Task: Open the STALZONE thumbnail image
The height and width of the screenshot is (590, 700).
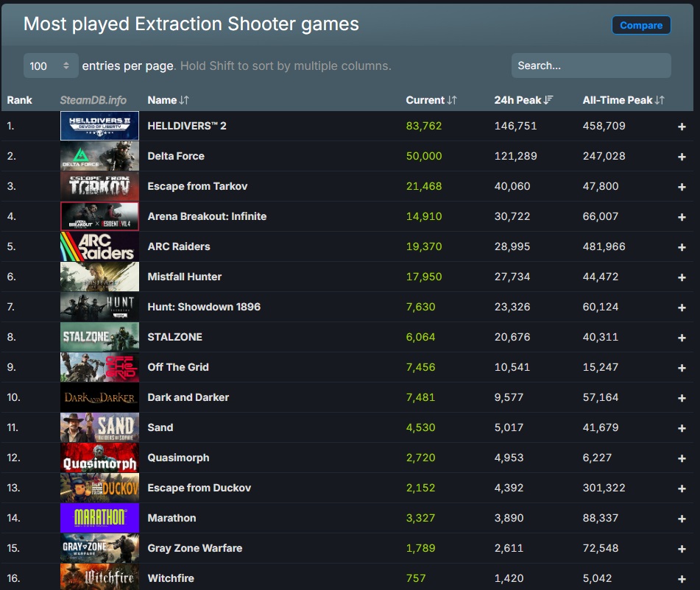Action: click(99, 337)
